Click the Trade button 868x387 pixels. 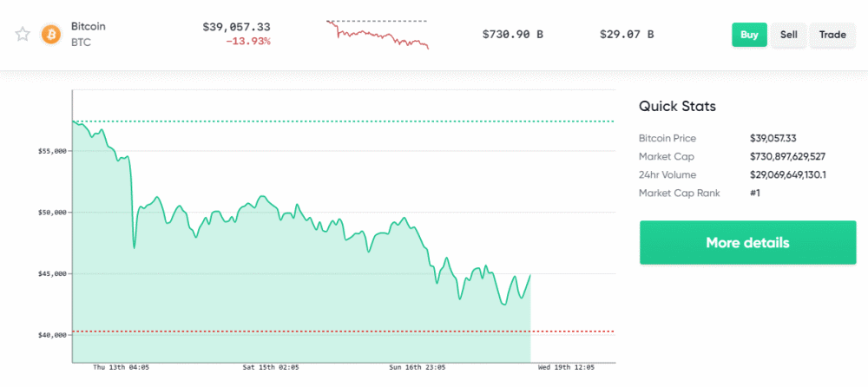[832, 35]
